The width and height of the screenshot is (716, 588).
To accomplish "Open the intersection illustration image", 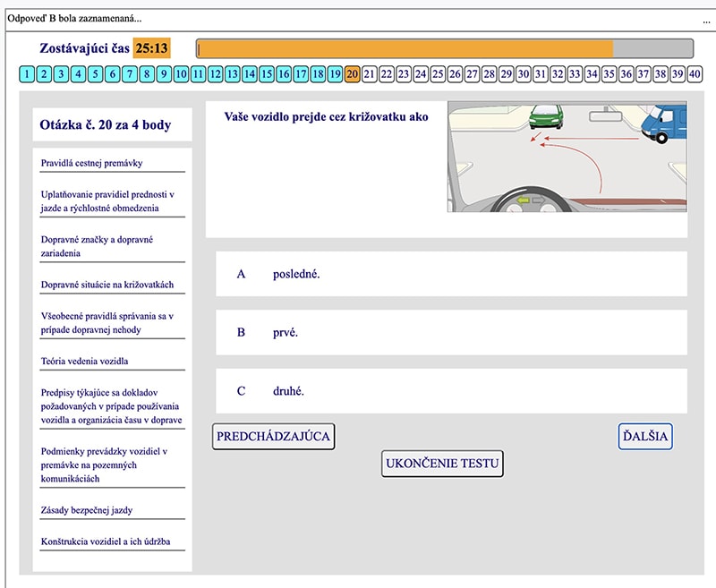I will (567, 157).
